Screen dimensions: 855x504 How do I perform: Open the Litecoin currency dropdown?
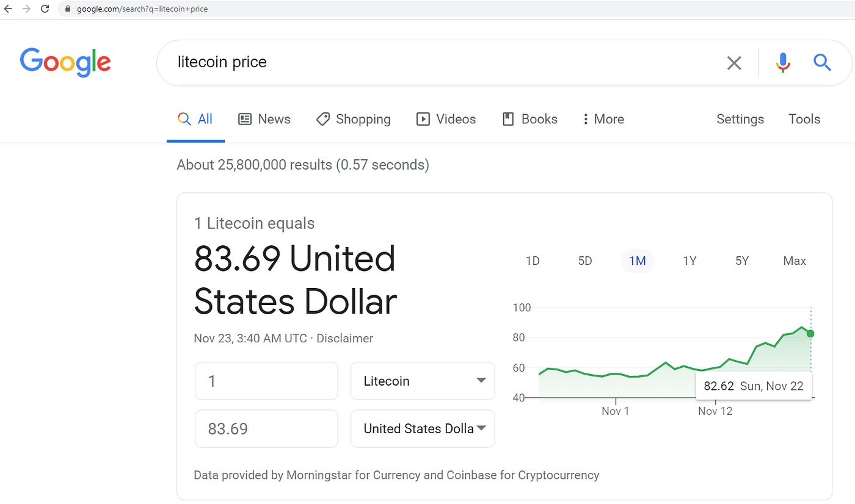[423, 381]
